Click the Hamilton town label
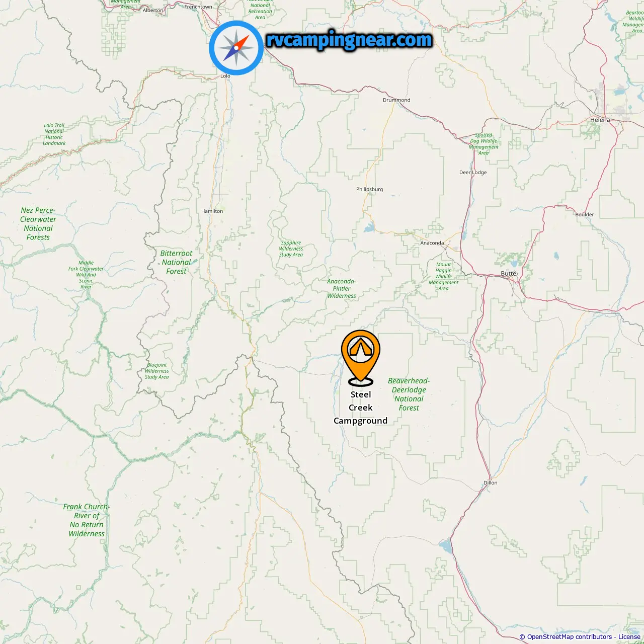Image resolution: width=644 pixels, height=644 pixels. tap(212, 211)
